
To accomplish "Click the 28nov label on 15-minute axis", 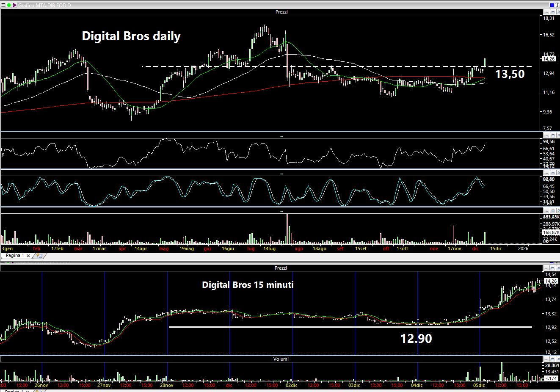I will [167, 386].
